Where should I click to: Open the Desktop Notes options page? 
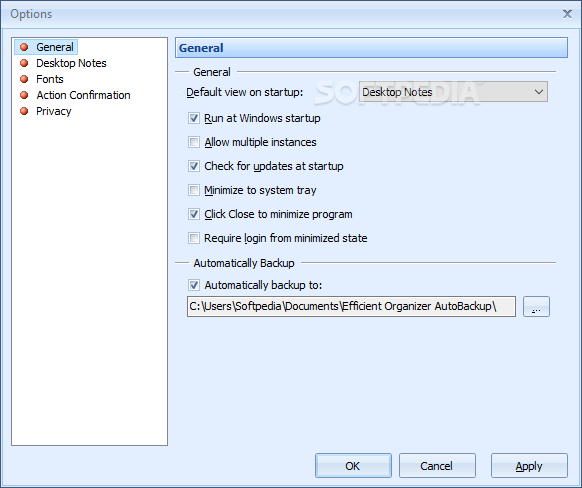pyautogui.click(x=71, y=63)
